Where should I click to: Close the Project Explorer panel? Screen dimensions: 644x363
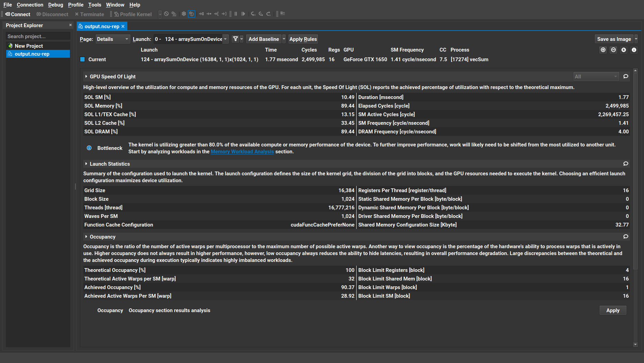coord(70,25)
